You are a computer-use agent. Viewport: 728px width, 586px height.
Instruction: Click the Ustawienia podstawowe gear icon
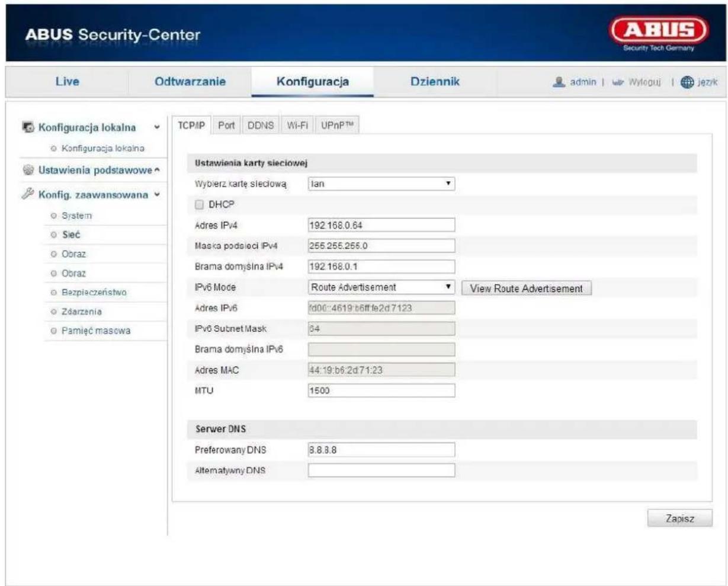[28, 171]
